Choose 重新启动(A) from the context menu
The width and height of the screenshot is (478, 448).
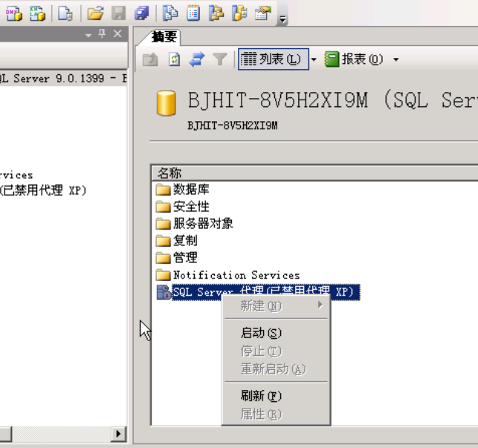(x=276, y=369)
